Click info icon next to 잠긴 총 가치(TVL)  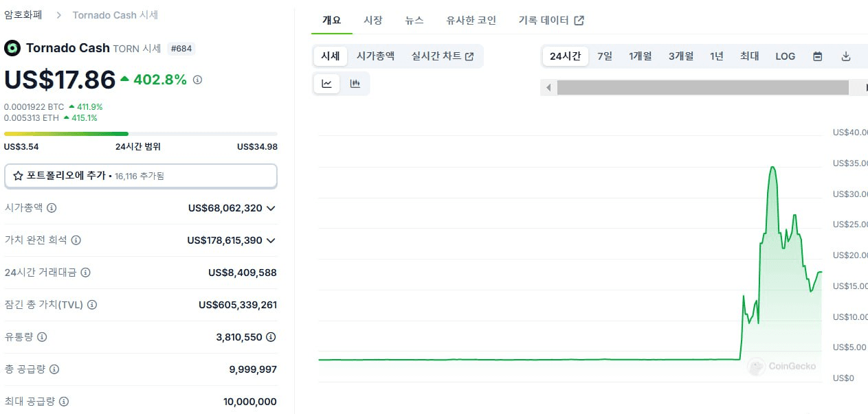click(92, 305)
